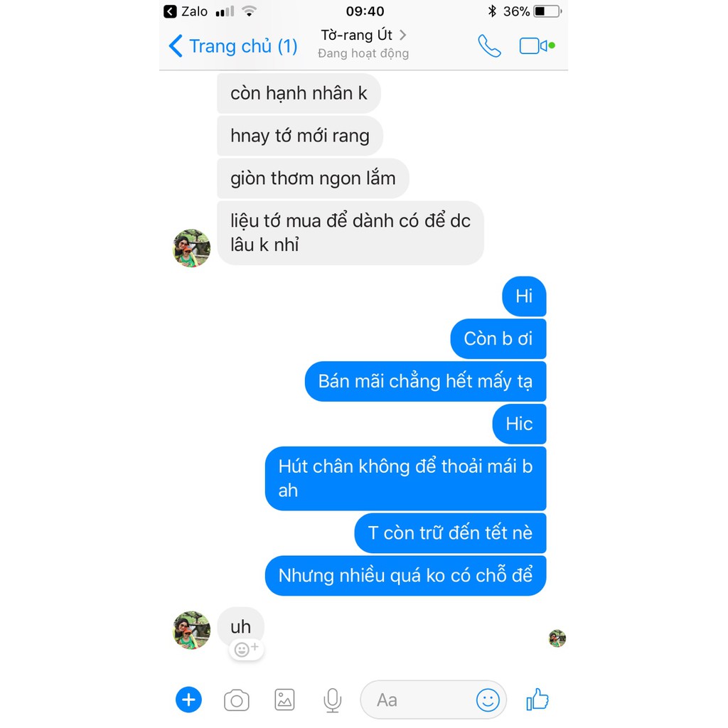Select the "giòn thơm ngon lắm" message bubble
The width and height of the screenshot is (728, 728).
[x=313, y=178]
